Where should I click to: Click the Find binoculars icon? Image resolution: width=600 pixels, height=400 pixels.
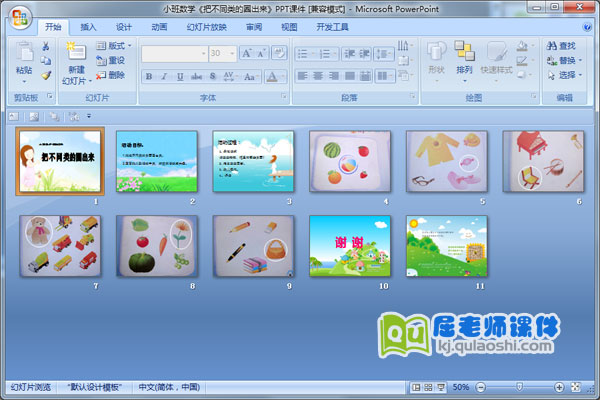551,46
